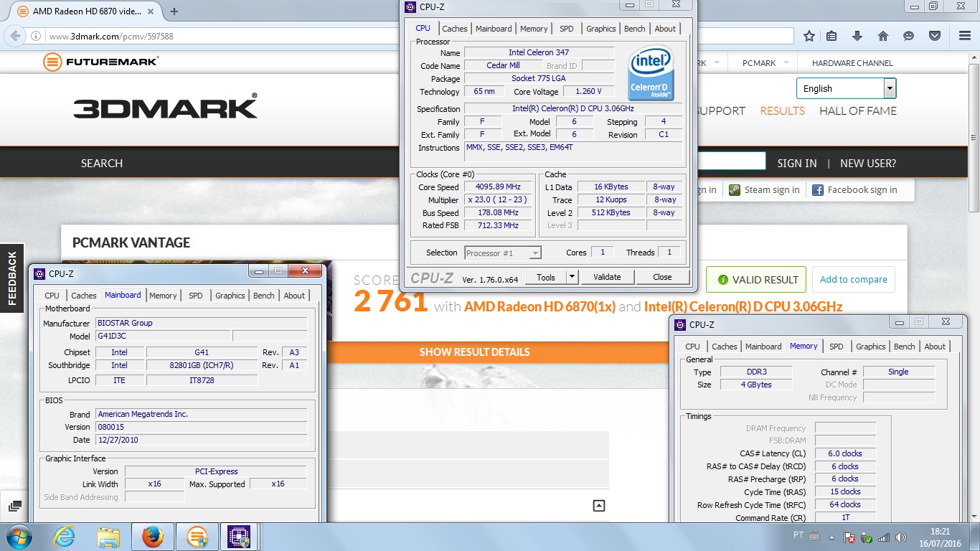
Task: Open the Caches tab in the top CPU-Z window
Action: (x=455, y=29)
